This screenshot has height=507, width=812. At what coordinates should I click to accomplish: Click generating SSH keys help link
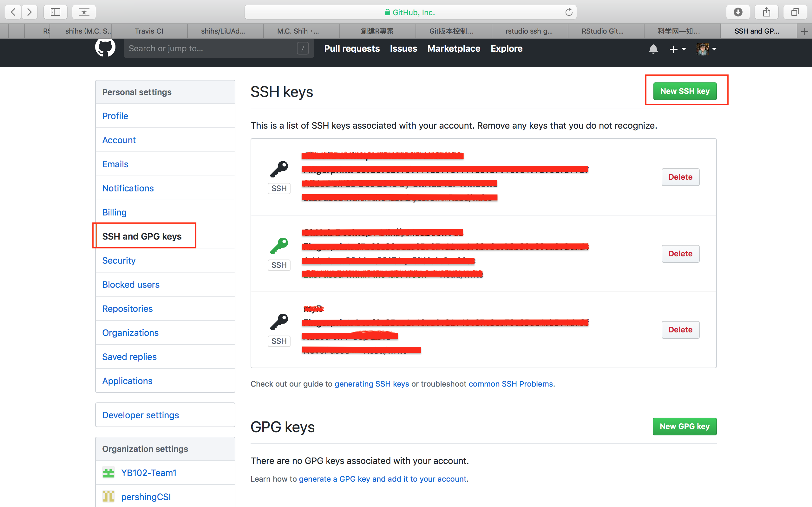(372, 383)
